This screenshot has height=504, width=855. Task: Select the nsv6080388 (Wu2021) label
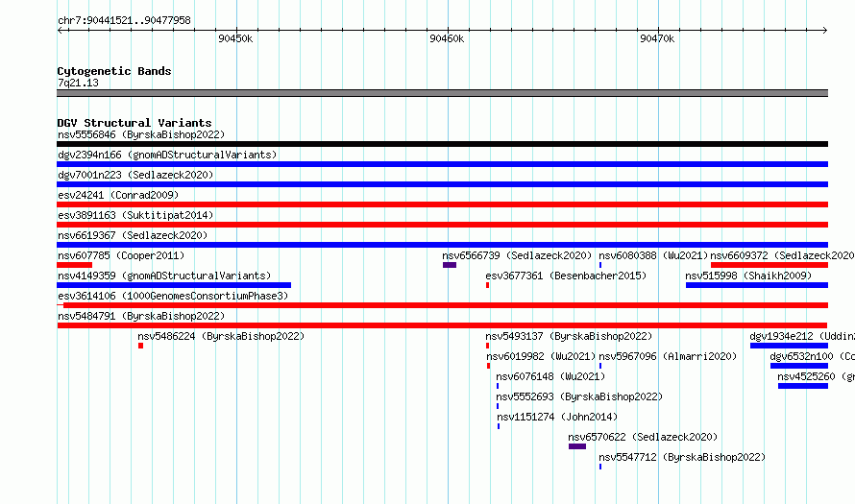tap(653, 255)
